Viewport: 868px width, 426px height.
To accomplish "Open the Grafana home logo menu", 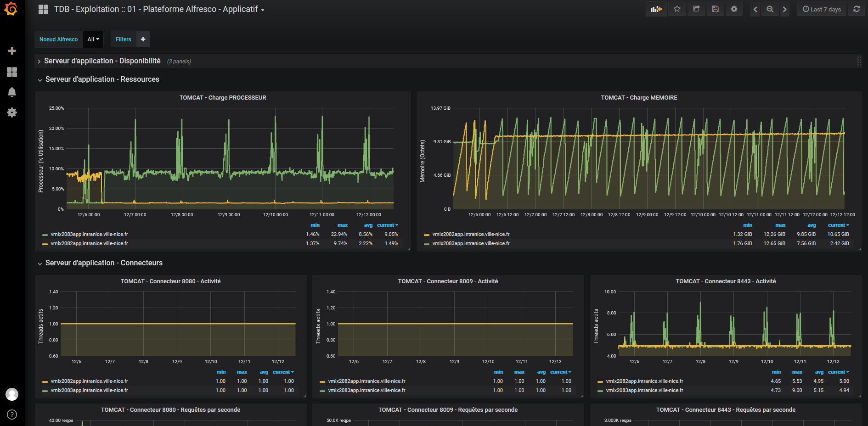I will 11,9.
